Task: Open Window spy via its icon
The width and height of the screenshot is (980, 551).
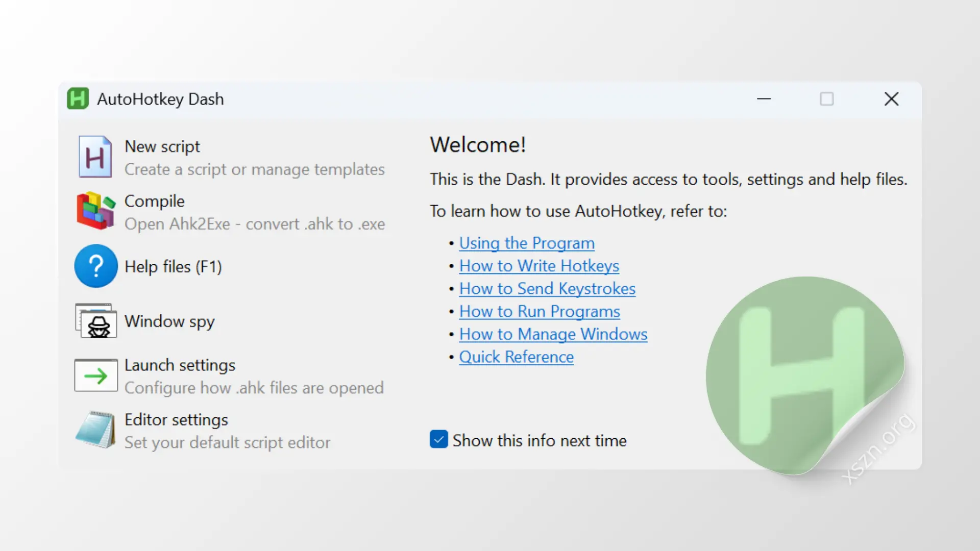Action: pyautogui.click(x=96, y=321)
